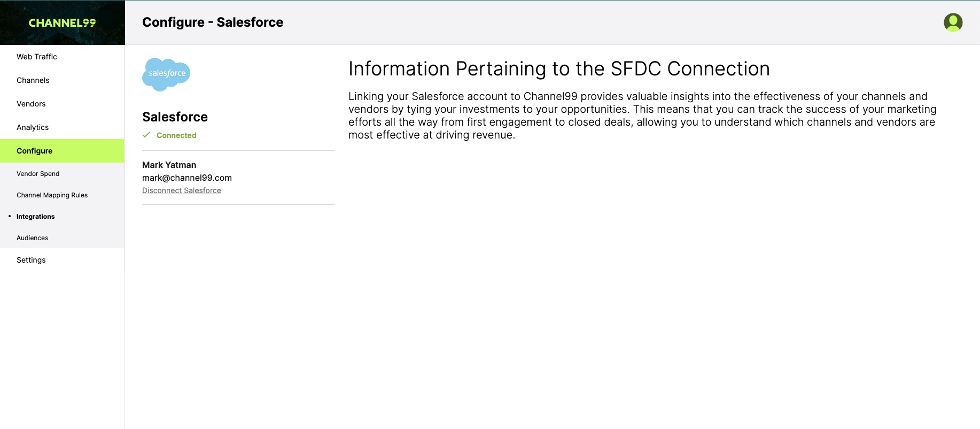Click the Salesforce cloud logo
Viewport: 980px width, 429px height.
pos(166,74)
